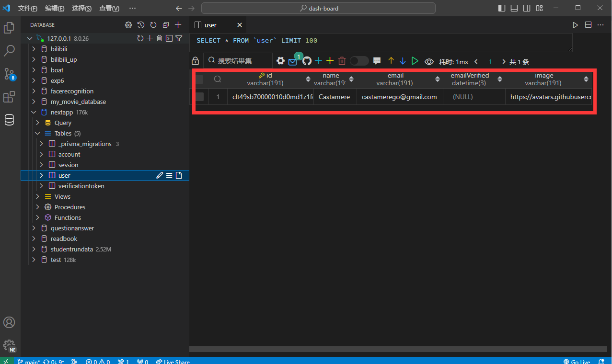Go to next result page arrow
Image resolution: width=612 pixels, height=364 pixels.
point(504,61)
